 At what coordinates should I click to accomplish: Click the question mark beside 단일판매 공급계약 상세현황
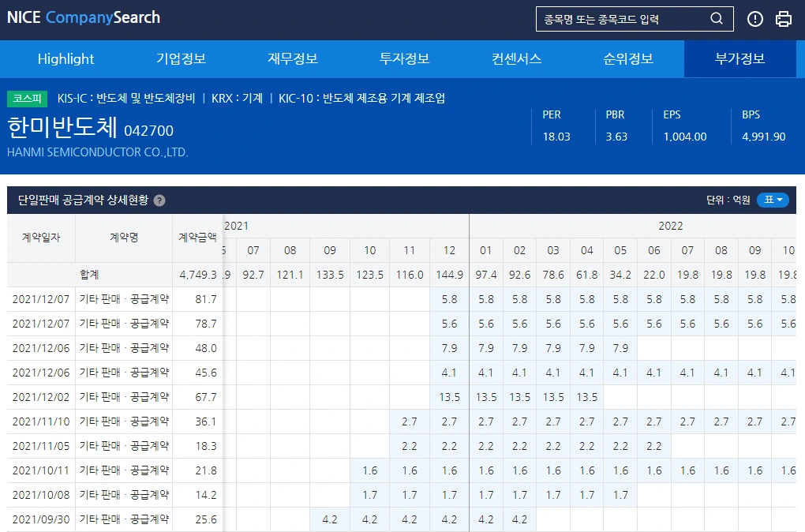click(159, 200)
